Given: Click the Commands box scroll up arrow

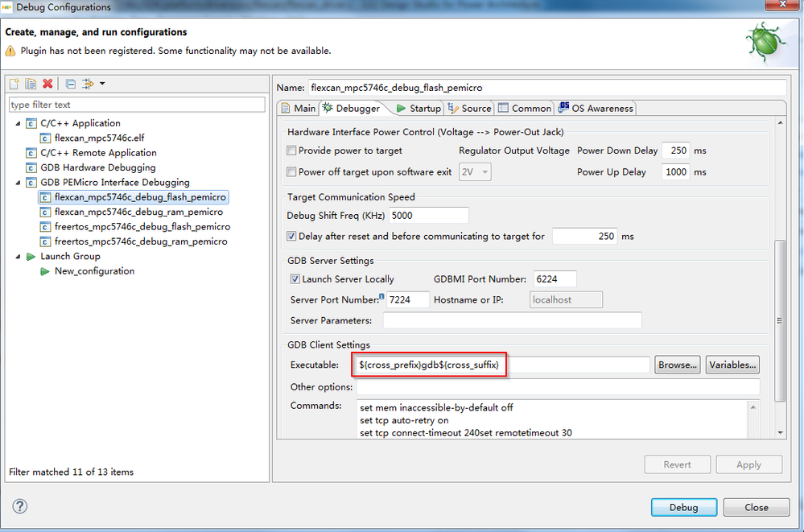Looking at the screenshot, I should point(752,407).
